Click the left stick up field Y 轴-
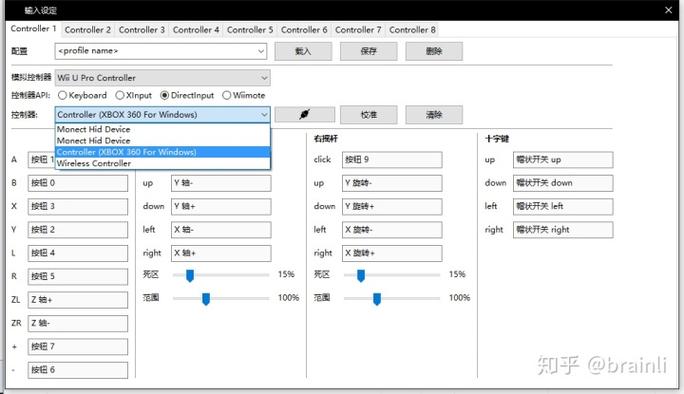 (x=221, y=183)
